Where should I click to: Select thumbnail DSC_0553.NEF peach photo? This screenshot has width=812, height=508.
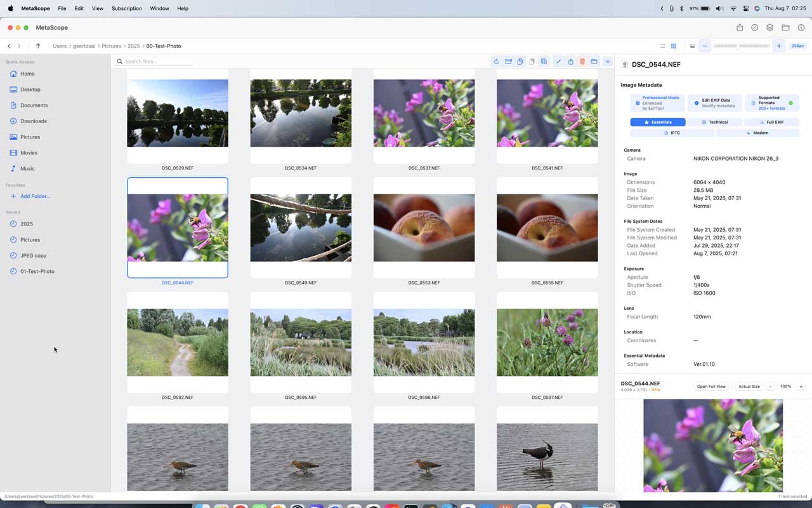pyautogui.click(x=424, y=227)
